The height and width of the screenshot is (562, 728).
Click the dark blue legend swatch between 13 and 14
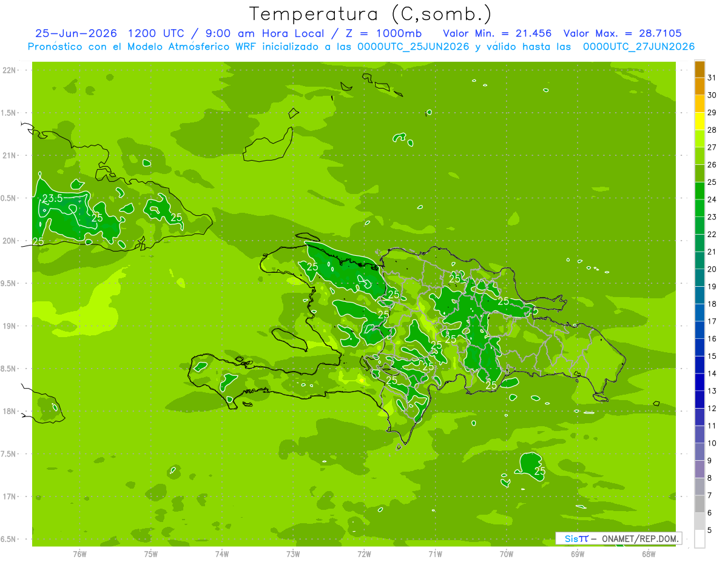pyautogui.click(x=699, y=383)
